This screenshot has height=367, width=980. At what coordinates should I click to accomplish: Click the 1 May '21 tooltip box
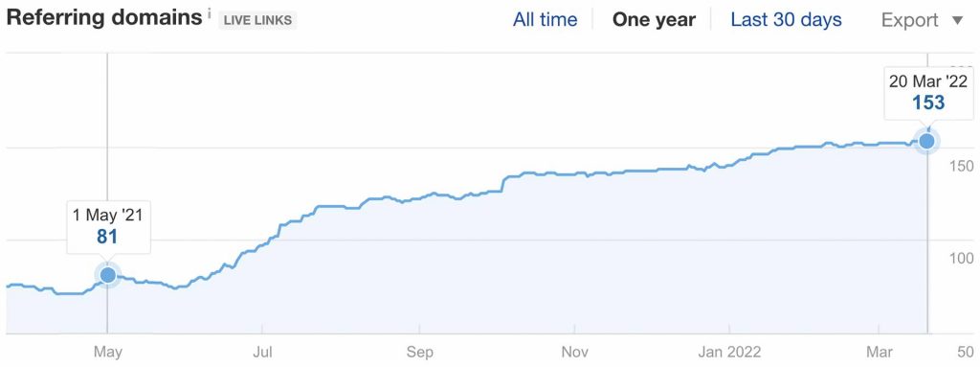(107, 227)
